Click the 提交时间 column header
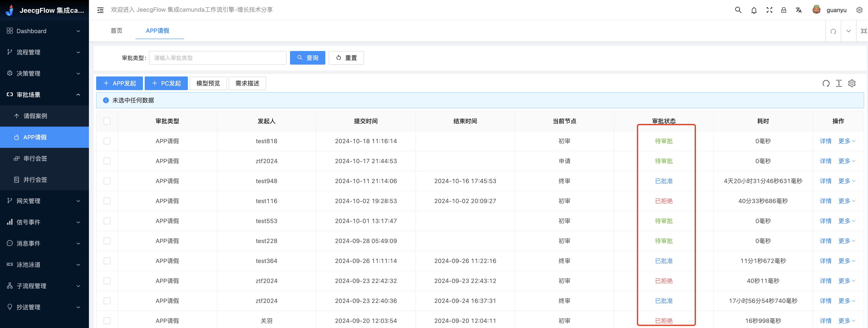The height and width of the screenshot is (328, 868). click(x=365, y=121)
